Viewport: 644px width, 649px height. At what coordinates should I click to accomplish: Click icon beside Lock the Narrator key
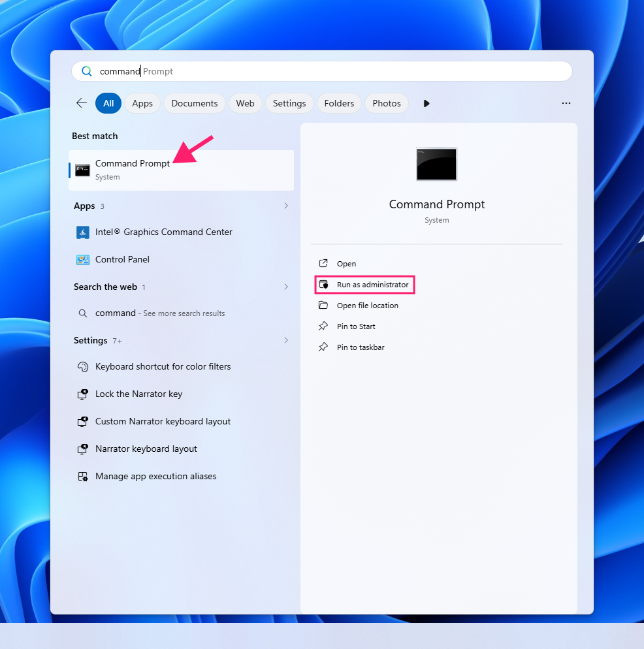[83, 394]
